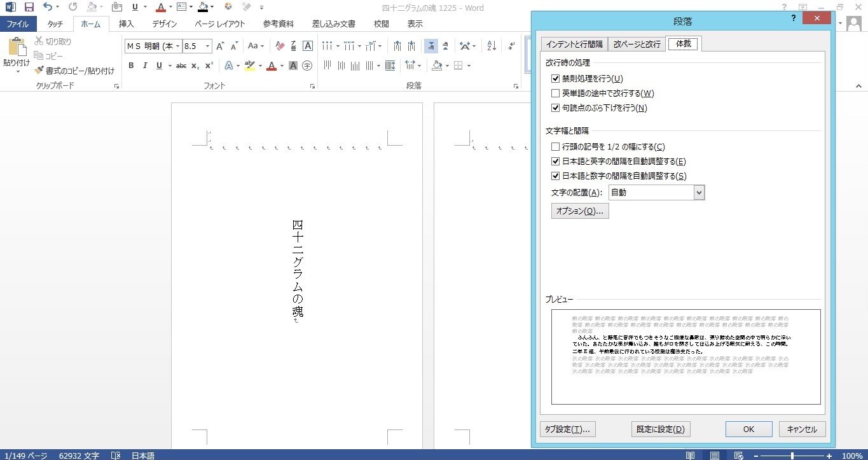Increase font size with grow font icon
Image resolution: width=868 pixels, height=460 pixels.
tap(220, 46)
